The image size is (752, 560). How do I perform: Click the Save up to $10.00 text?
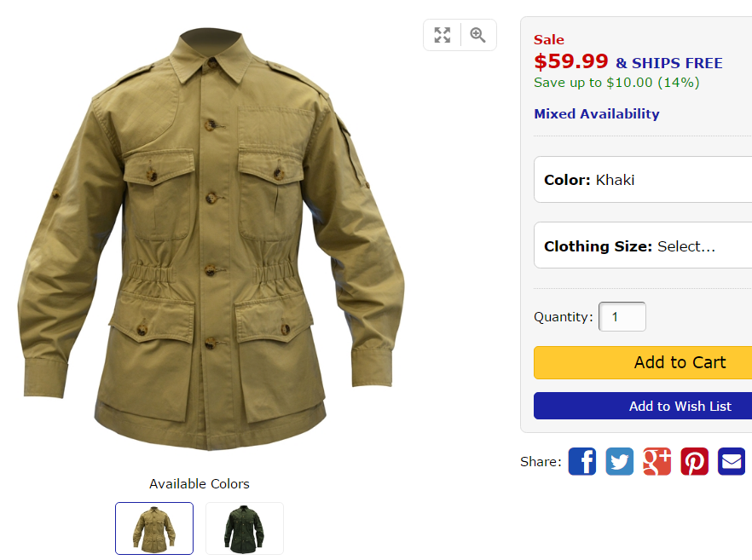(x=616, y=83)
